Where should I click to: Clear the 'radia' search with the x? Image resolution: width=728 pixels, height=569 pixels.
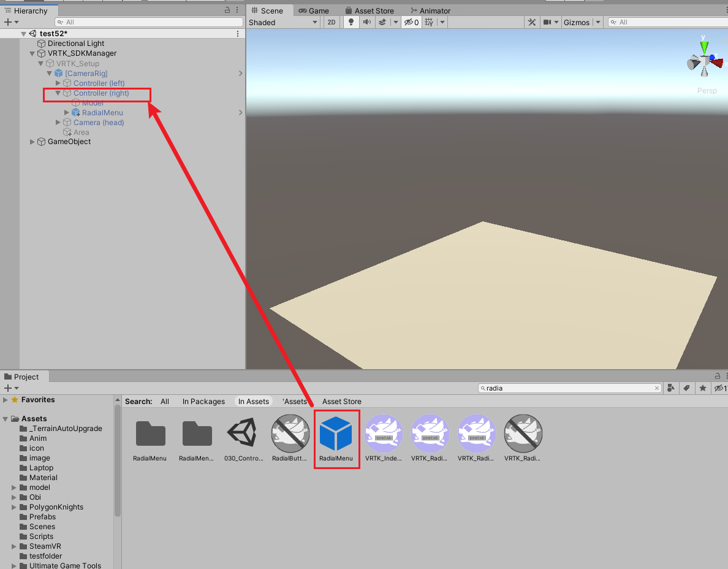click(657, 388)
